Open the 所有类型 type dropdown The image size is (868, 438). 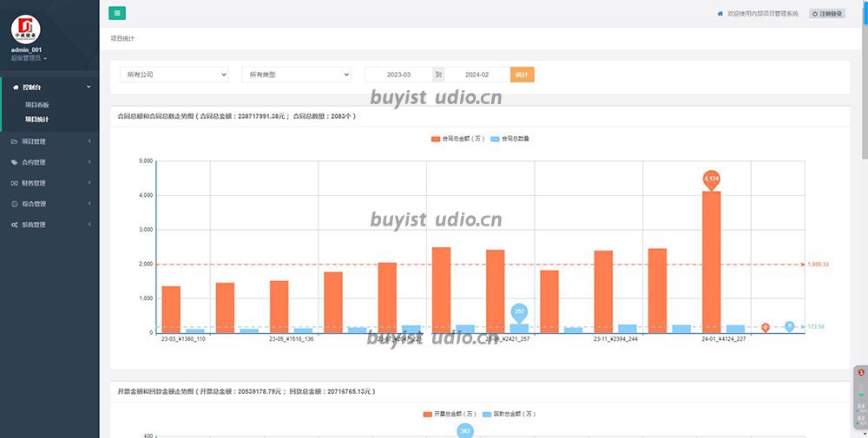pos(296,75)
